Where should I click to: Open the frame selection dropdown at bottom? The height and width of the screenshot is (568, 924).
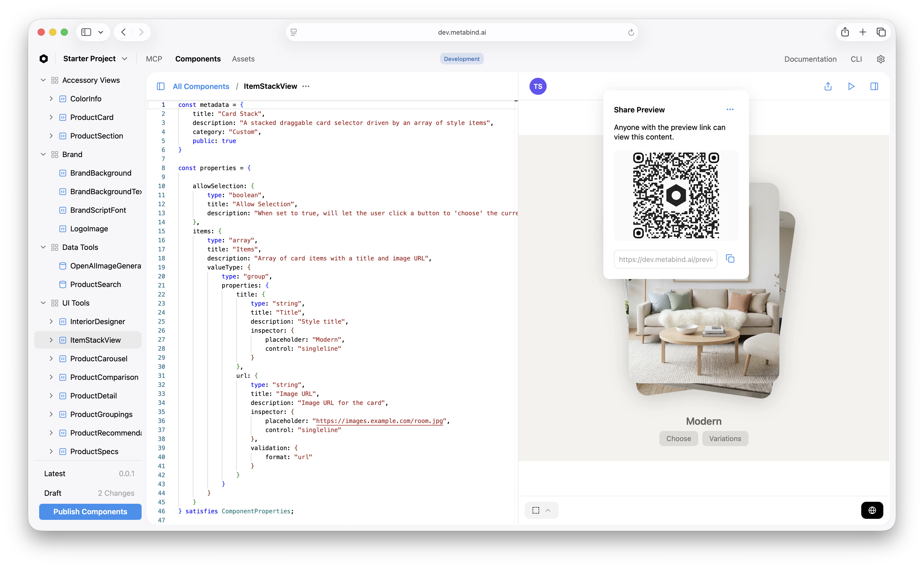541,510
